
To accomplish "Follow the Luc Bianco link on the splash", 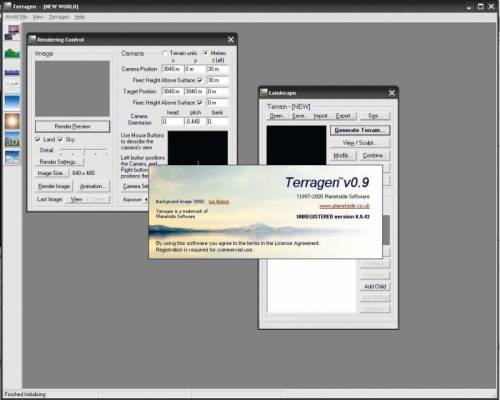I will click(219, 201).
